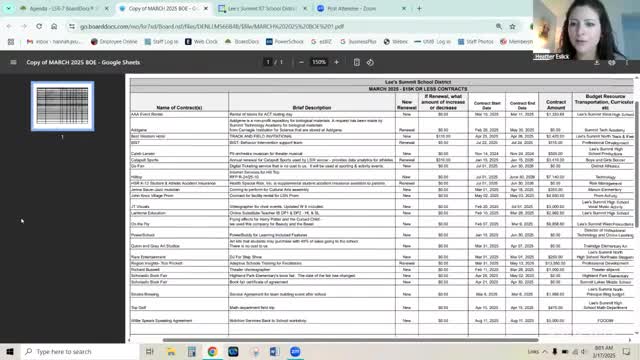Screen dimensions: 640x360
Task: Click the 'Brief Description' column header
Action: point(312,108)
